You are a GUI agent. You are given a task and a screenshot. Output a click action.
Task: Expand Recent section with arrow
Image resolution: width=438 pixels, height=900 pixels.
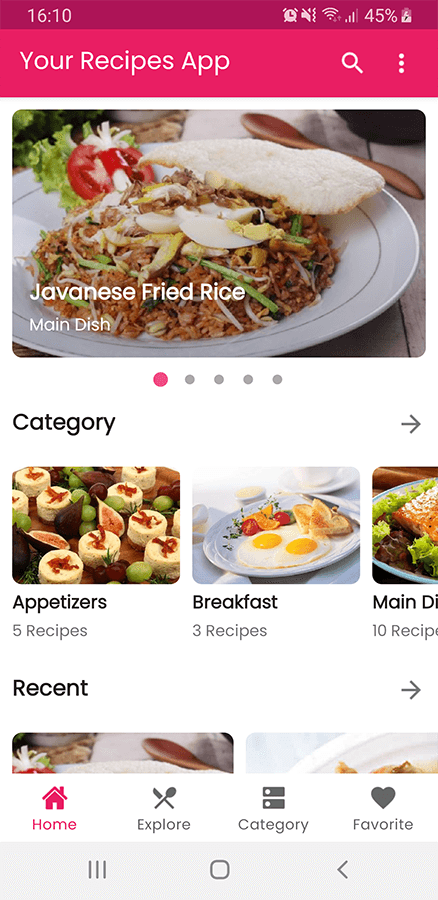pos(411,690)
